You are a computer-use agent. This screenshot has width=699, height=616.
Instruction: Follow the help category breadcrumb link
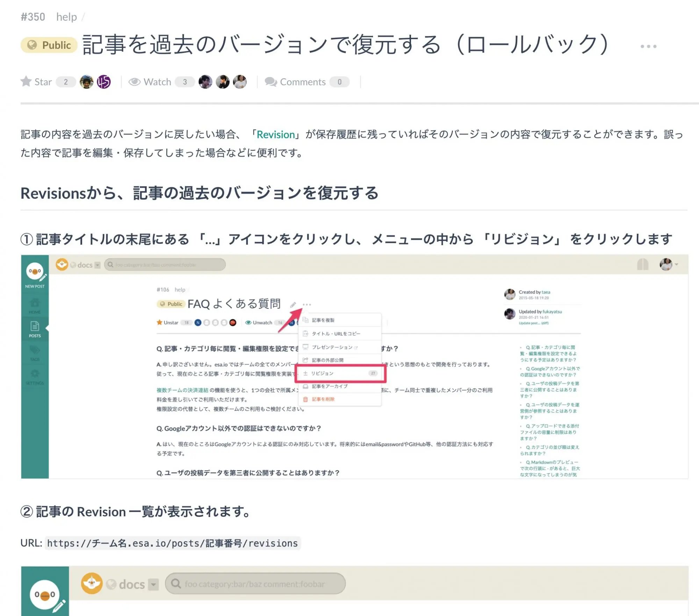click(x=66, y=17)
